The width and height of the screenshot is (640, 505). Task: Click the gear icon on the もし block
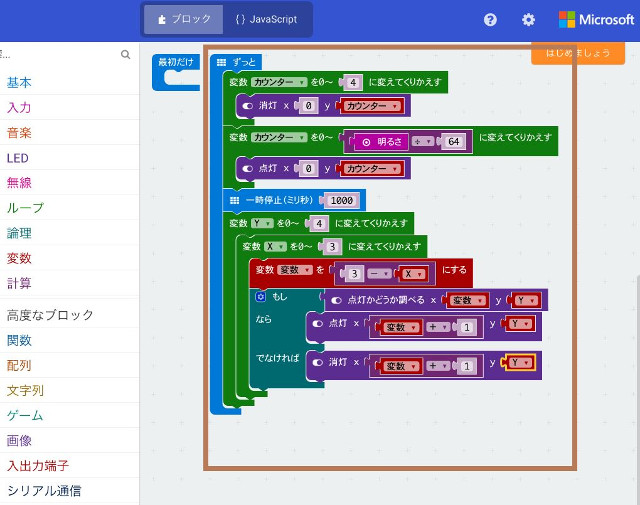[260, 297]
